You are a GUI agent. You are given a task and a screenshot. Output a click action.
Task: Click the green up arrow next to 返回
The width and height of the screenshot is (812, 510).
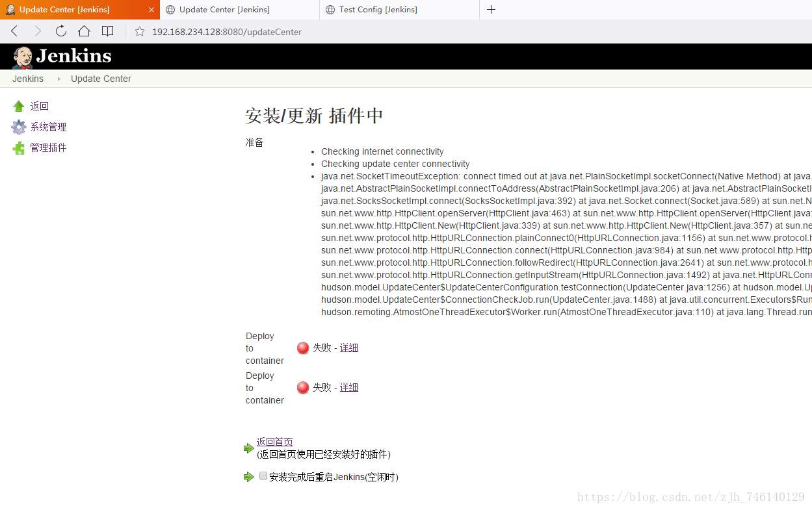(19, 107)
